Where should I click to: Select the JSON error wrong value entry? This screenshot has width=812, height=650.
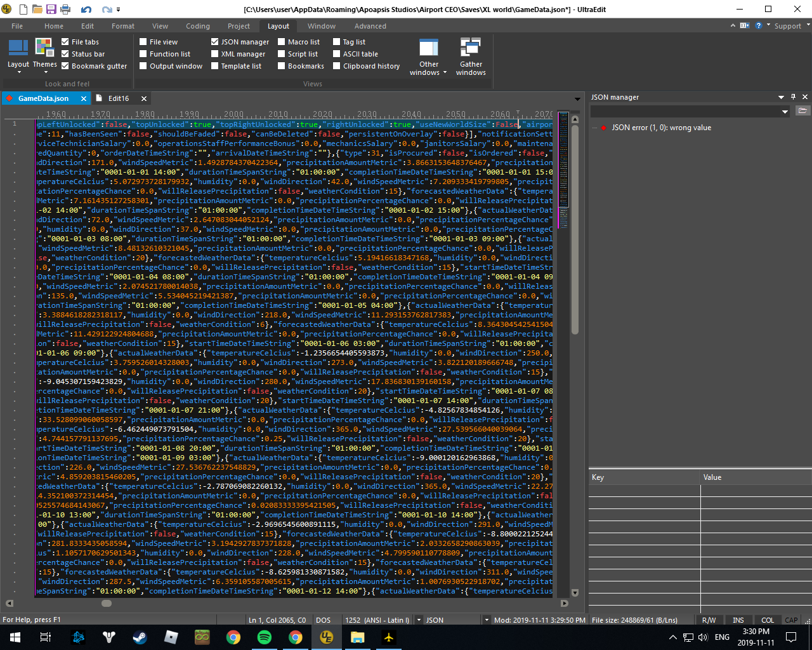coord(661,128)
